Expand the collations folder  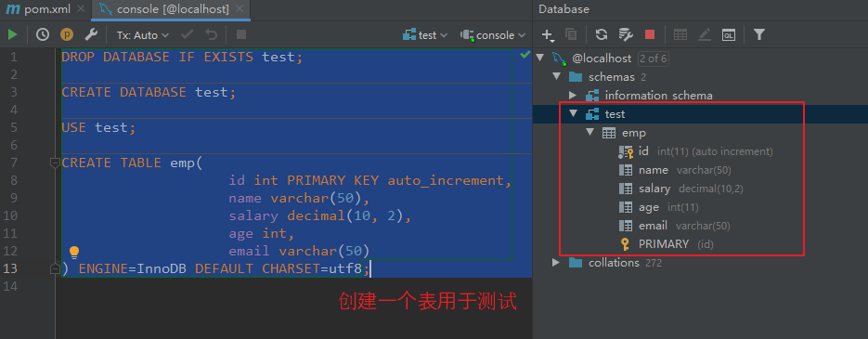click(556, 262)
